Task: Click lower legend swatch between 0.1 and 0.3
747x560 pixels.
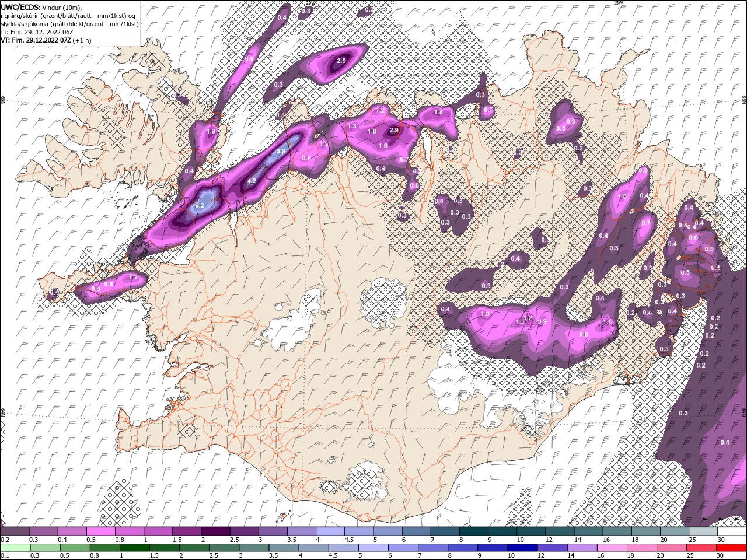Action: click(x=15, y=547)
